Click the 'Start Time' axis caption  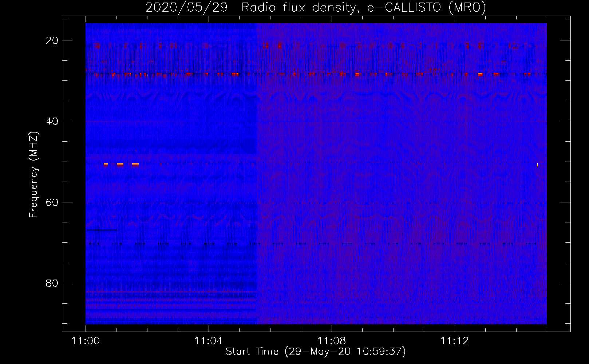pyautogui.click(x=316, y=352)
